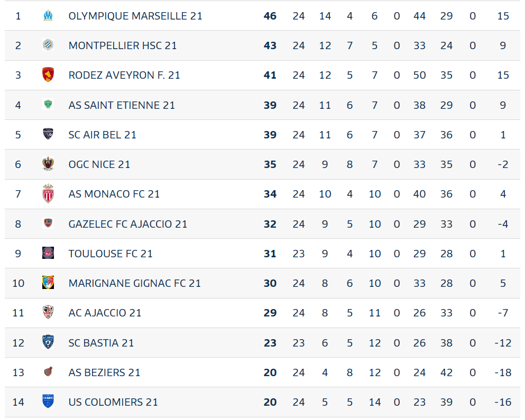
Task: Click the AS Monaco crowned crest
Action: 48,193
